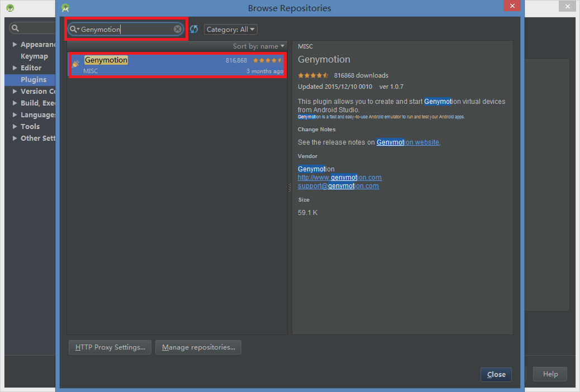580x392 pixels.
Task: Click the search magnifier icon in Browse Repositories
Action: pyautogui.click(x=74, y=29)
